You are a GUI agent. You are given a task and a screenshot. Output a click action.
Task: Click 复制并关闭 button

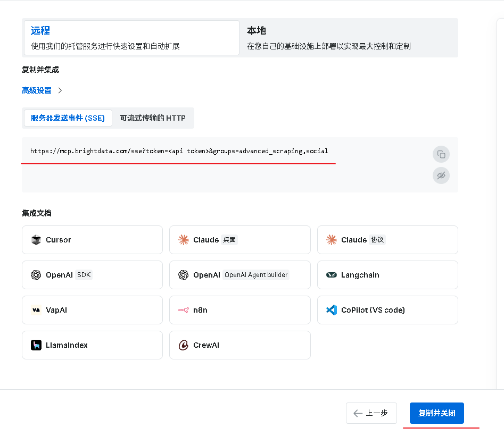[437, 413]
